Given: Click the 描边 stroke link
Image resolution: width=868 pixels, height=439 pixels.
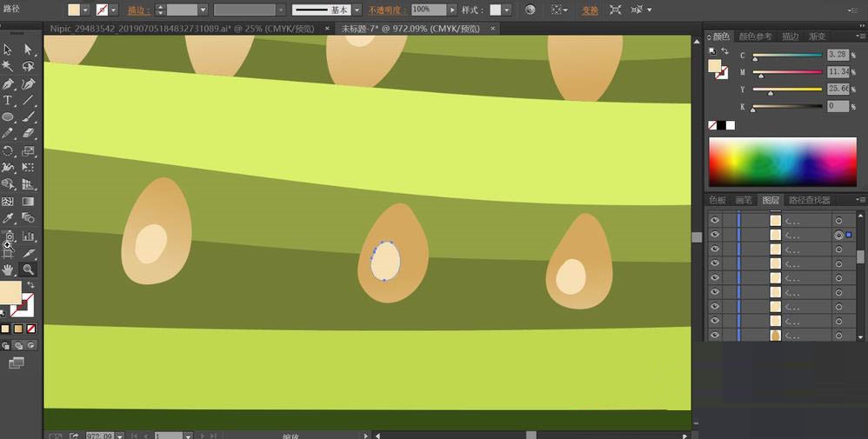Looking at the screenshot, I should point(137,10).
